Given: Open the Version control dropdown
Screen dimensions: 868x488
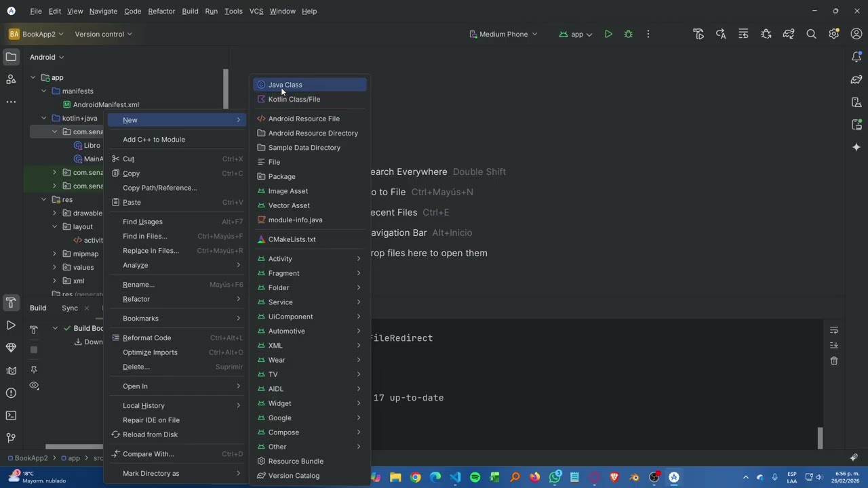Looking at the screenshot, I should [103, 34].
